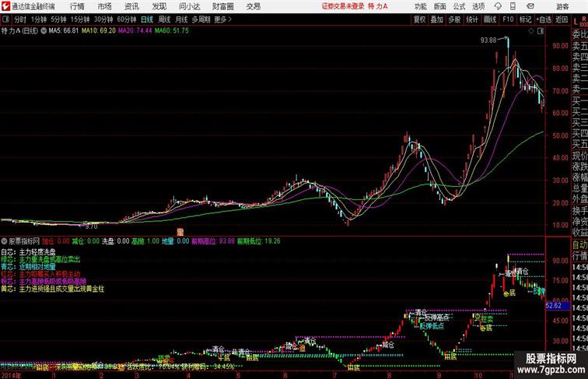Switch to the 15分钟 period tab

(x=80, y=19)
